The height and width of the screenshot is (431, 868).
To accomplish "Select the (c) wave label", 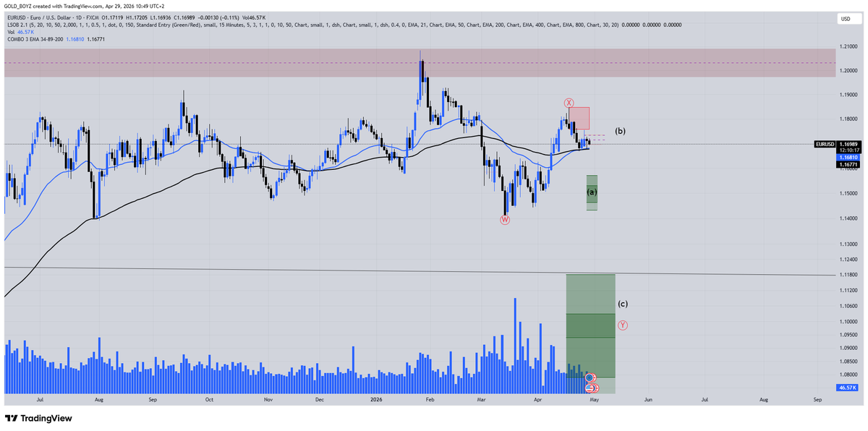I will (623, 304).
